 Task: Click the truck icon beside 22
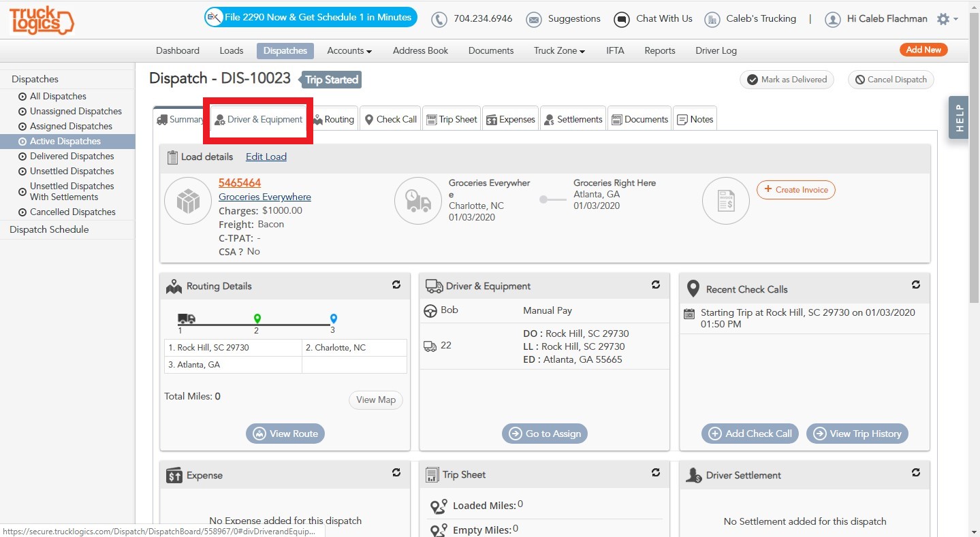[x=430, y=346]
